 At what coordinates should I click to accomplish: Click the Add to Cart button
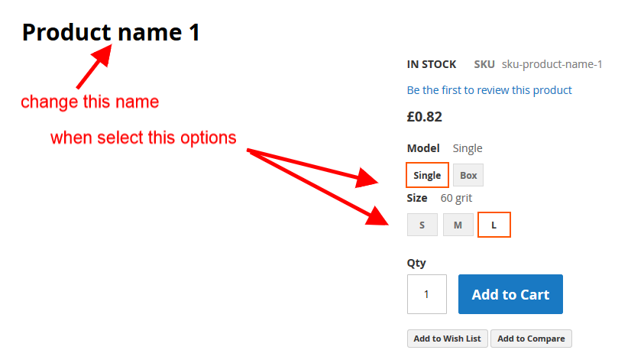[510, 294]
